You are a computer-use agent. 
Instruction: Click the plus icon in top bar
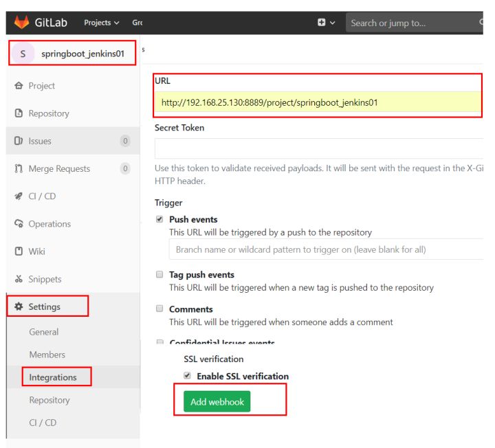pyautogui.click(x=321, y=23)
